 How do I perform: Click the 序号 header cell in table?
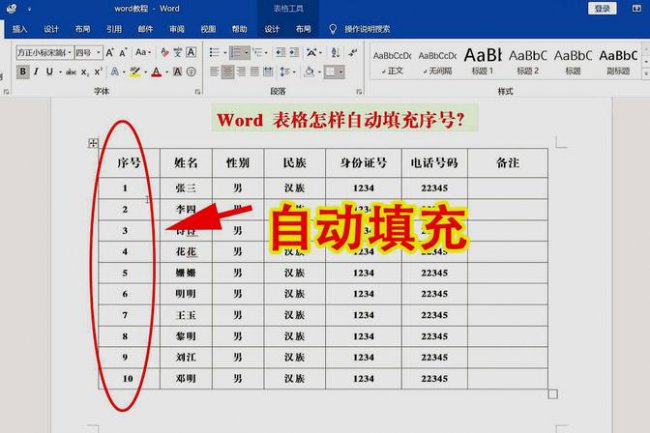129,163
